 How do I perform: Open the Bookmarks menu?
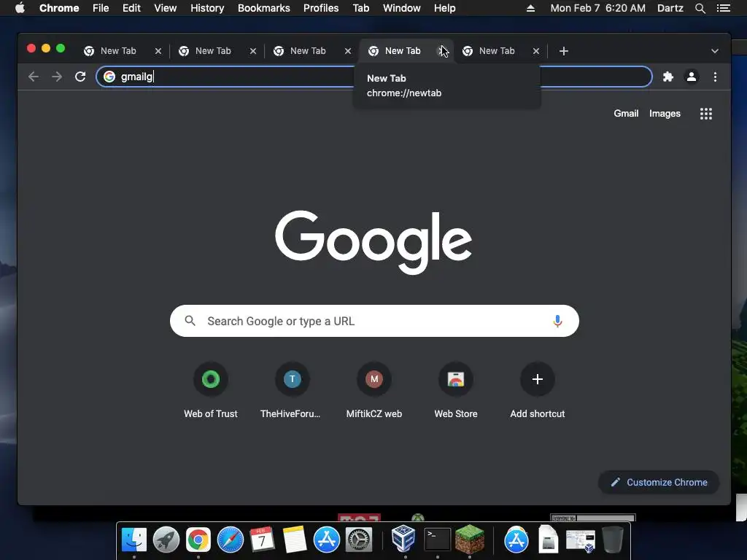pos(263,8)
